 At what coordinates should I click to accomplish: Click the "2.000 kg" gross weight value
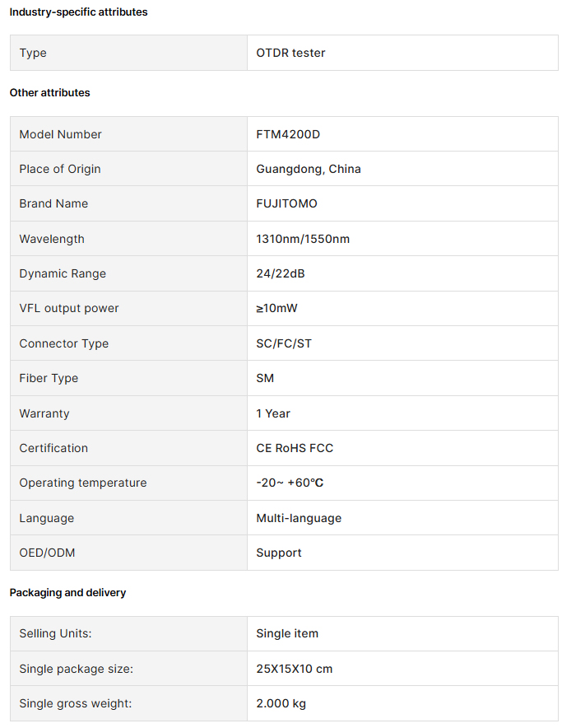tap(281, 703)
